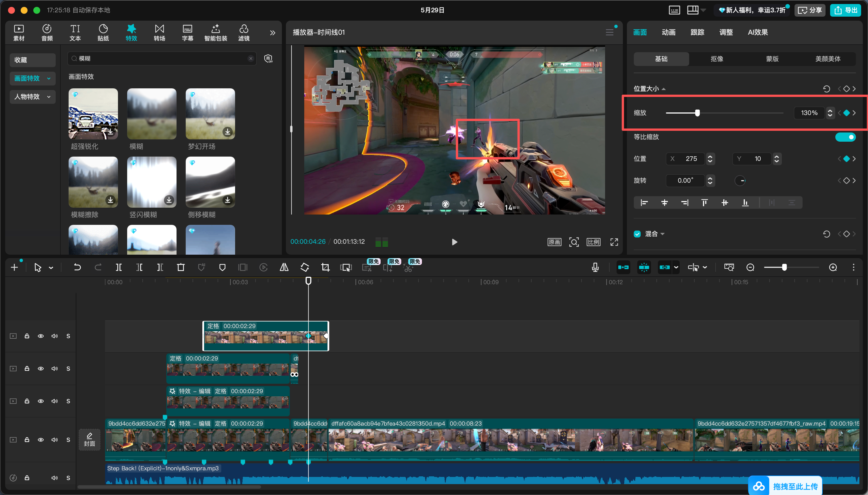Click the 分享 share button
Screen dimensions: 868x495
pyautogui.click(x=810, y=10)
